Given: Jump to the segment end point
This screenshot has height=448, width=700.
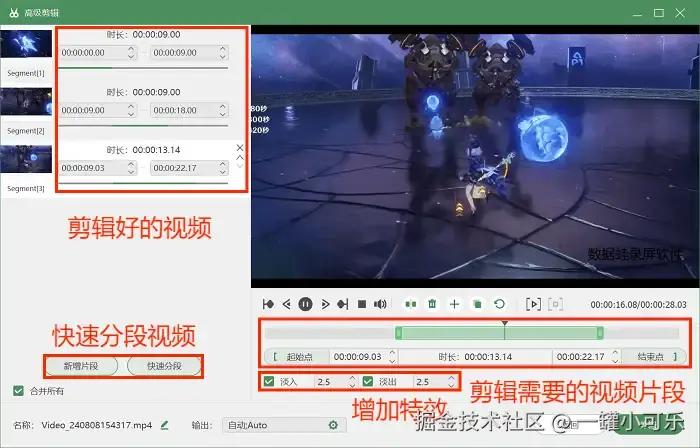Looking at the screenshot, I should (x=342, y=304).
